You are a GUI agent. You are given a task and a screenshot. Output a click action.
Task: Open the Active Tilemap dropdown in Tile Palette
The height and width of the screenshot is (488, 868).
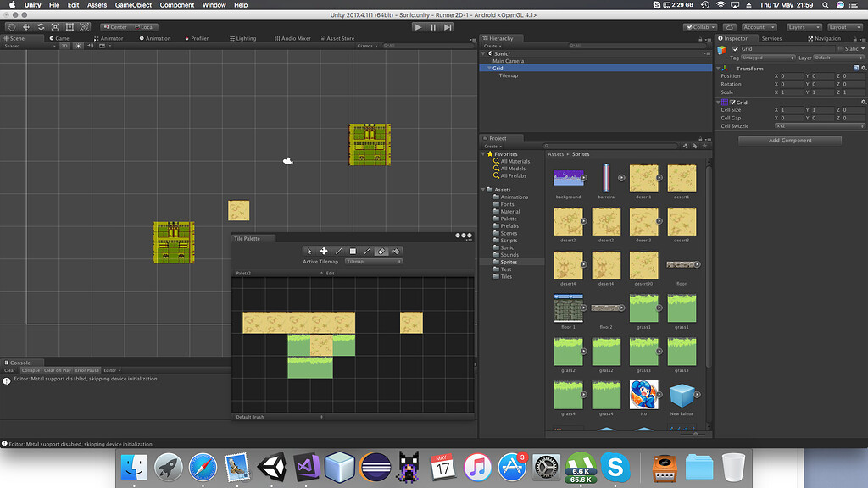(x=373, y=260)
